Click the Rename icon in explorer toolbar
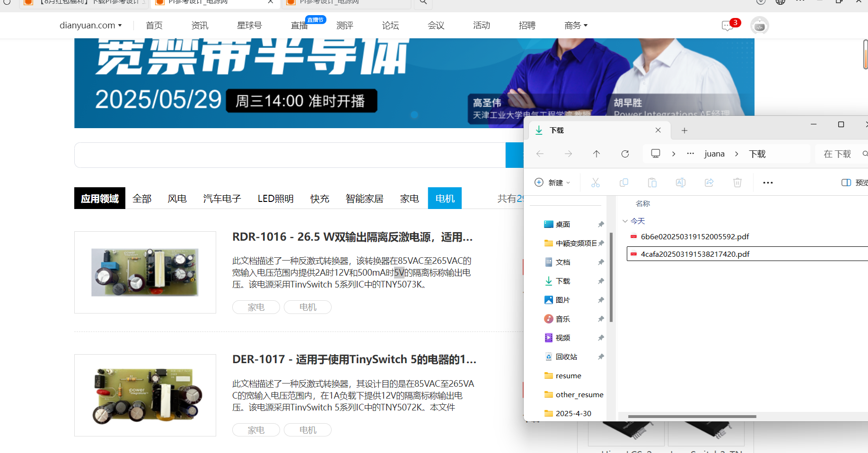The height and width of the screenshot is (453, 868). coord(681,183)
